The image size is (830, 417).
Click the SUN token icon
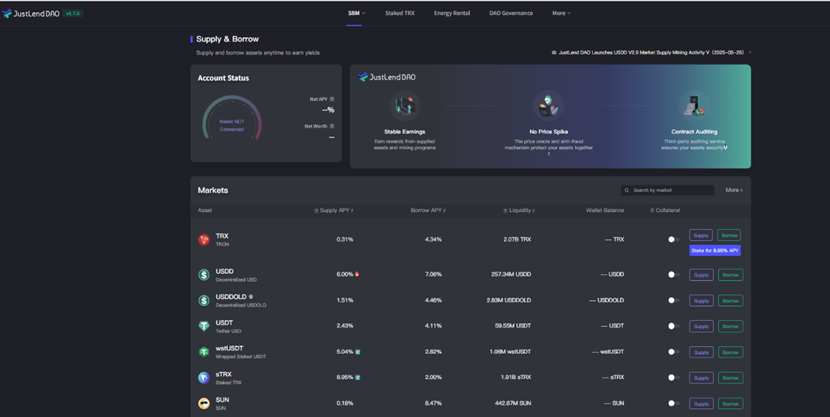click(204, 403)
